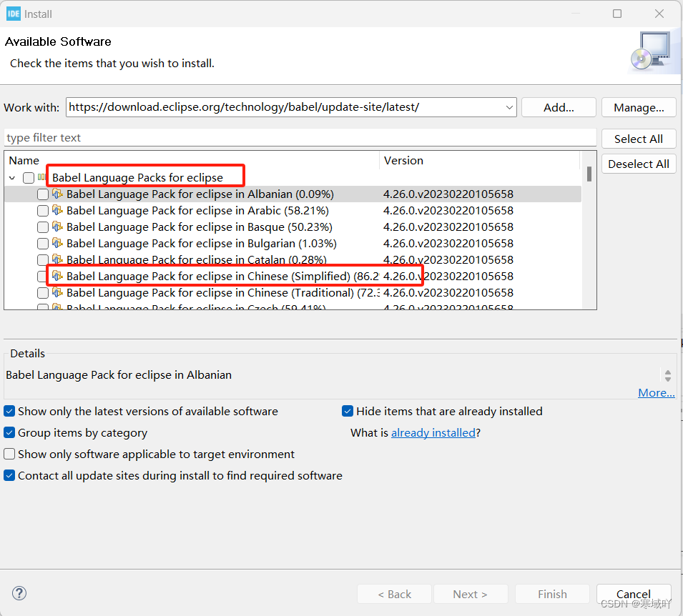
Task: Close the Install dialog window
Action: coord(659,14)
